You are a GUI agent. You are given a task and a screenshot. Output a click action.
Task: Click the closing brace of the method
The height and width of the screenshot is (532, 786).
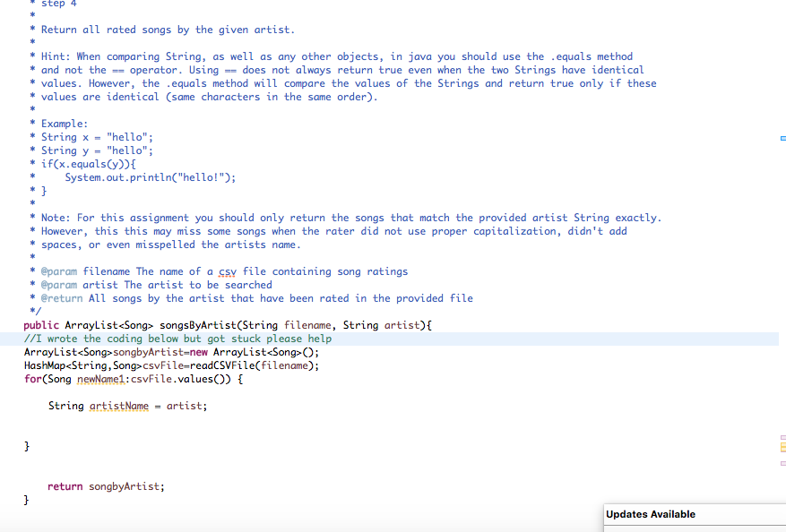coord(26,499)
